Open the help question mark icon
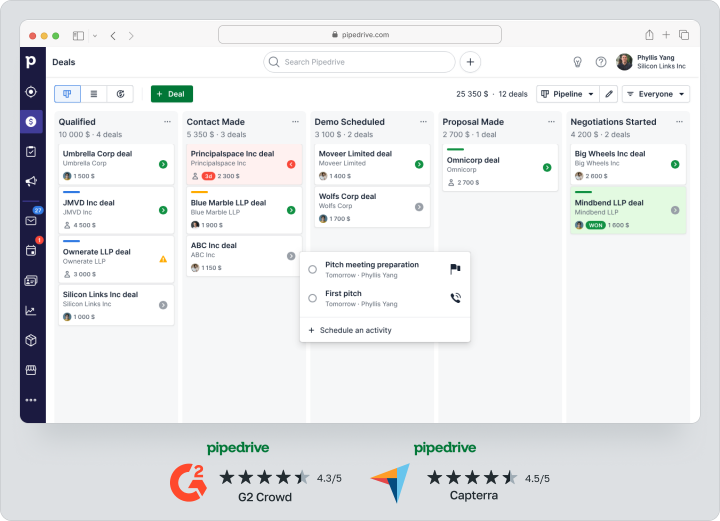The width and height of the screenshot is (720, 521). click(601, 62)
